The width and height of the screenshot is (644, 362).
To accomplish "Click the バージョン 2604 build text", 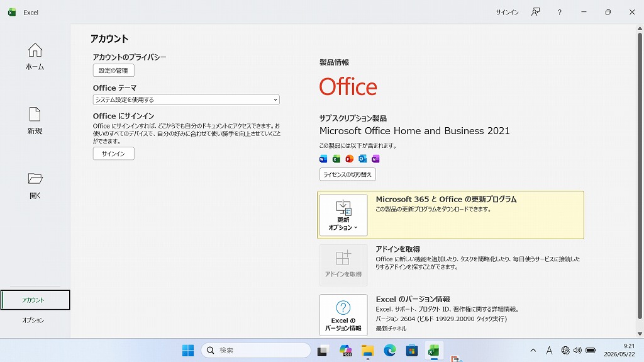I will pyautogui.click(x=441, y=319).
